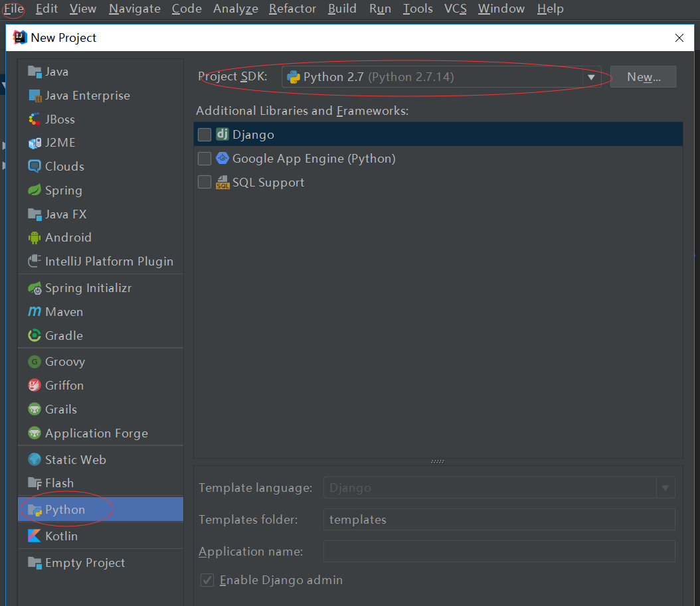Screen dimensions: 700x606
Task: Open the Tools menu
Action: (x=418, y=9)
